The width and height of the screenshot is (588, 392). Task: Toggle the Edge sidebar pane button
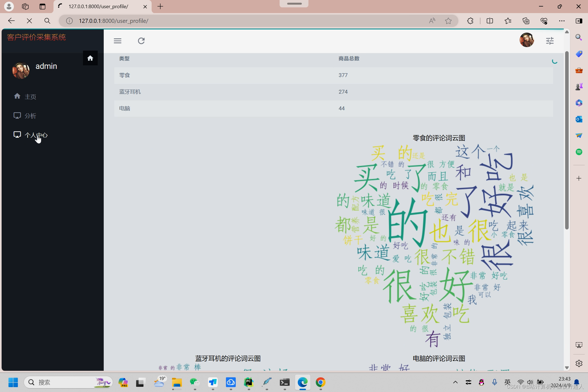(x=579, y=21)
